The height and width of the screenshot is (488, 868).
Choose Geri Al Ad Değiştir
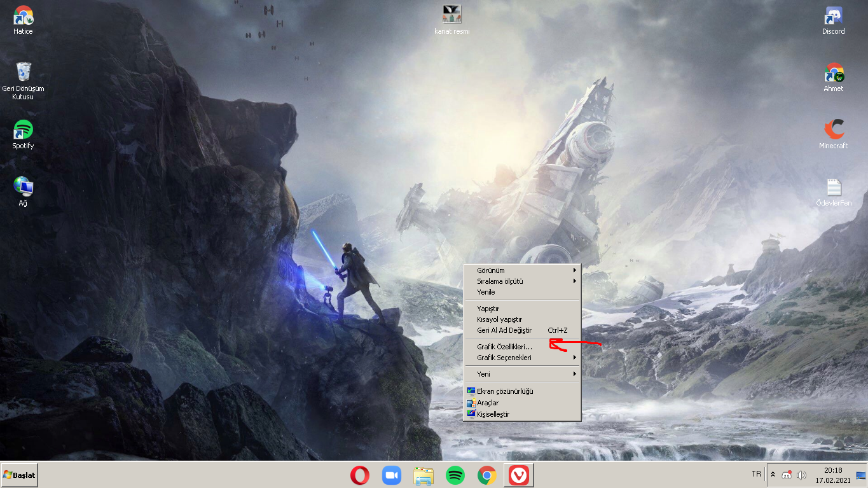[523, 330]
